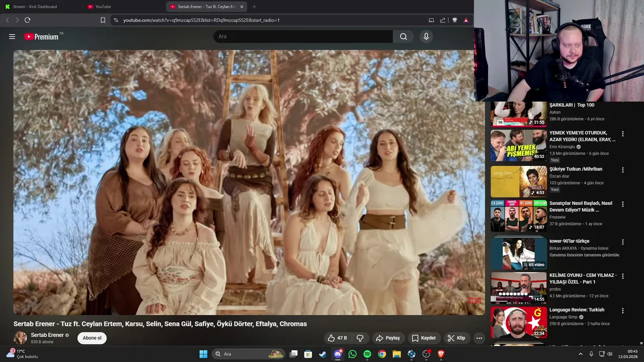The image size is (644, 362).
Task: Click the browser forward arrow
Action: click(x=17, y=20)
